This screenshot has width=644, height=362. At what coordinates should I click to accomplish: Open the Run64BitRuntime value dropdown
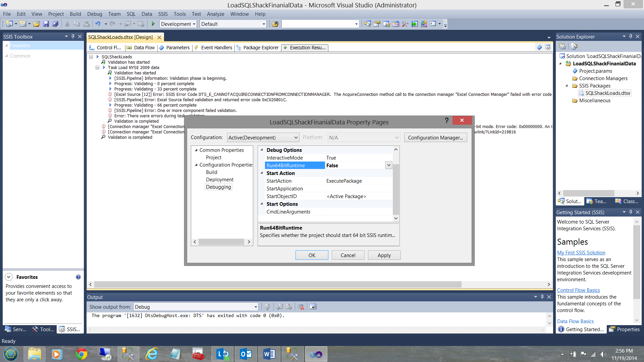click(388, 165)
